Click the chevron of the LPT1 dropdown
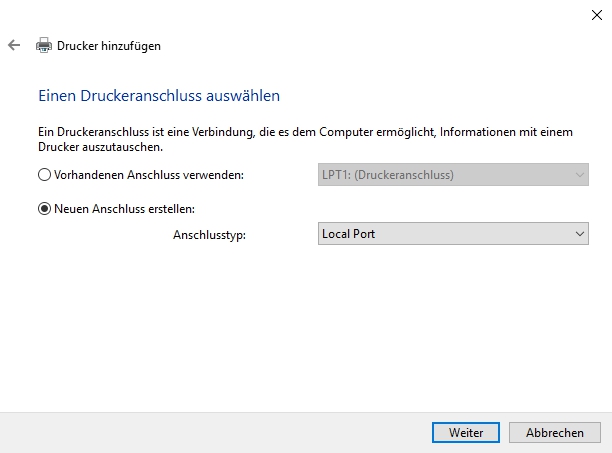The width and height of the screenshot is (612, 453). coord(579,175)
